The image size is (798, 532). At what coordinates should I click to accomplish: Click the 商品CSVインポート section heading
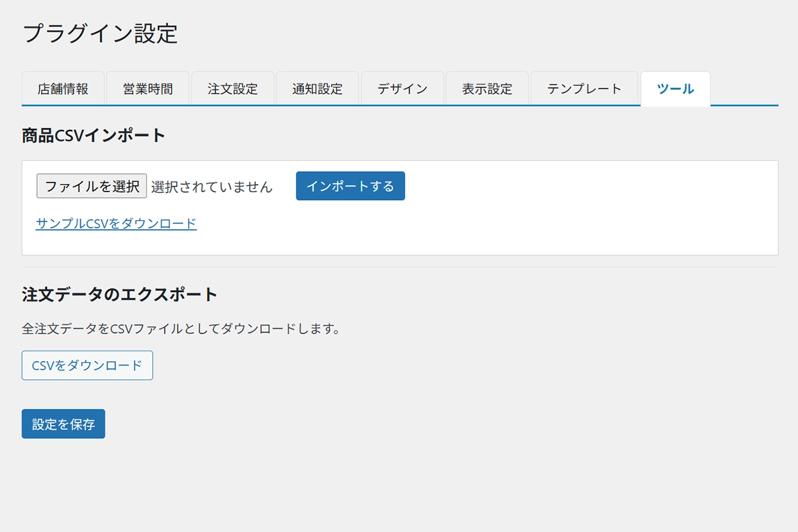(x=94, y=135)
